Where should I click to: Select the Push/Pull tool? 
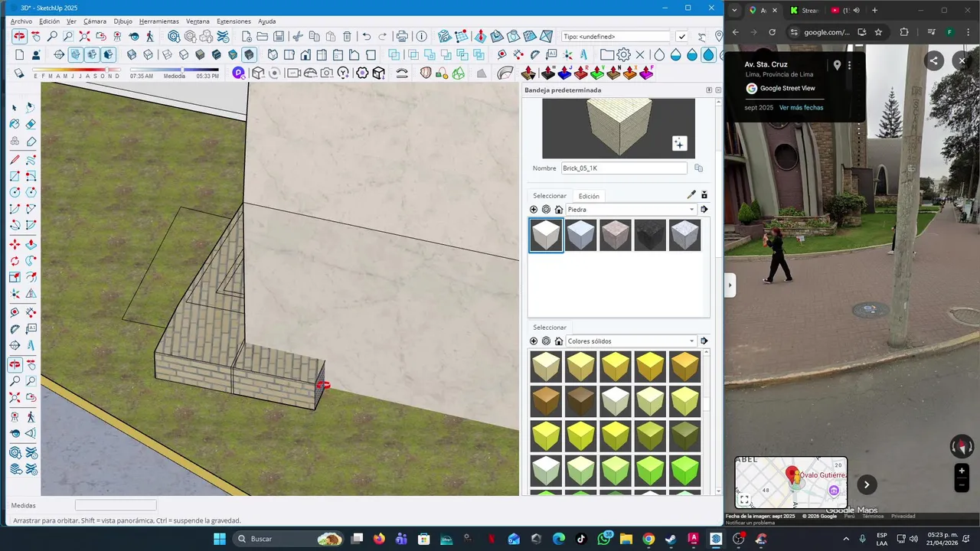click(x=31, y=244)
